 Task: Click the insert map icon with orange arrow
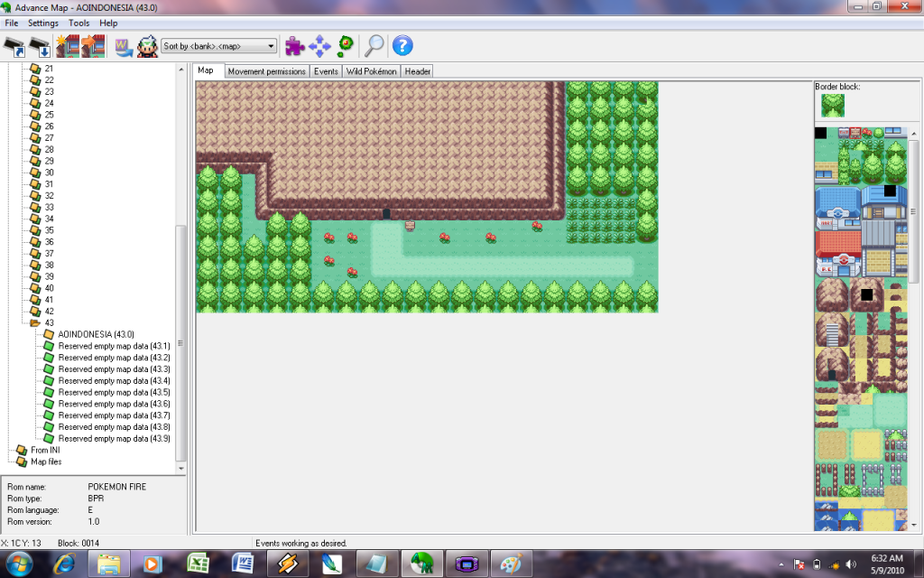(x=93, y=46)
